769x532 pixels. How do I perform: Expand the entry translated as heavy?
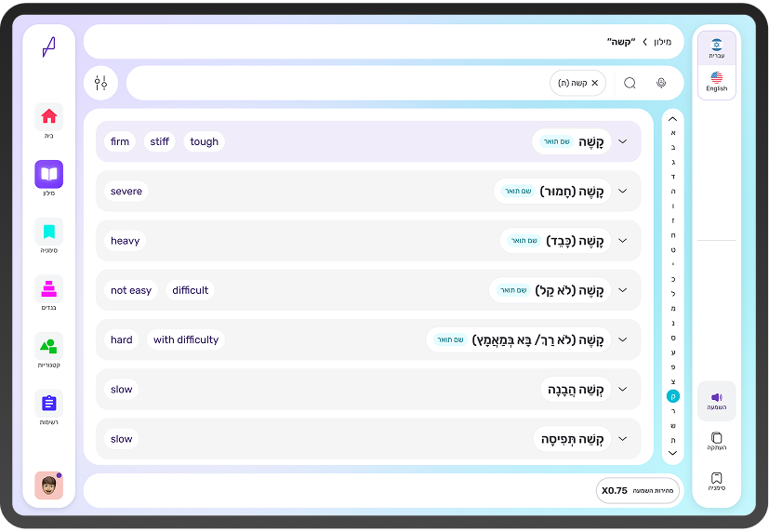coord(623,241)
